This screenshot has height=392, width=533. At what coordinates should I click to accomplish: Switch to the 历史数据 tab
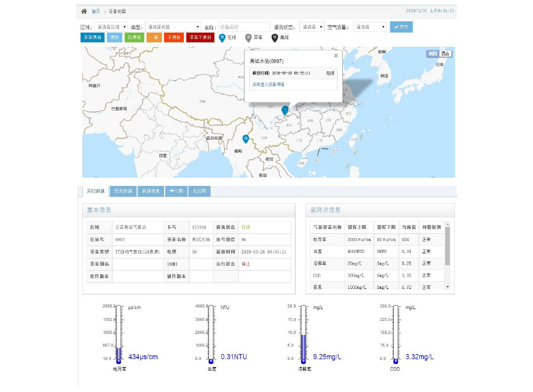coord(123,191)
